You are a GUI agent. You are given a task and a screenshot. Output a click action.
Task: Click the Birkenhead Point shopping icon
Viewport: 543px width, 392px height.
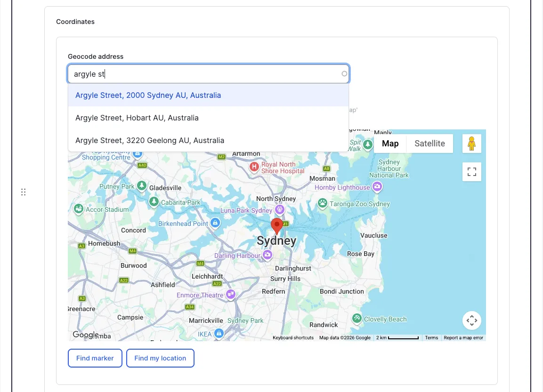(x=215, y=223)
